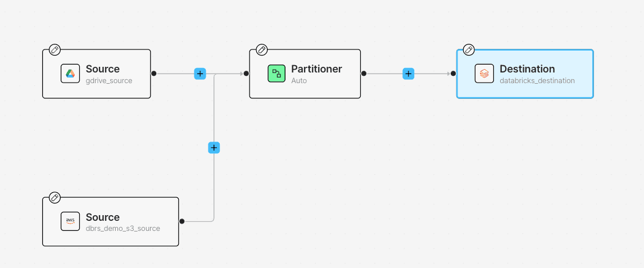Image resolution: width=644 pixels, height=268 pixels.
Task: Select the dbrs_demo_s3_source Source node title
Action: coord(103,217)
